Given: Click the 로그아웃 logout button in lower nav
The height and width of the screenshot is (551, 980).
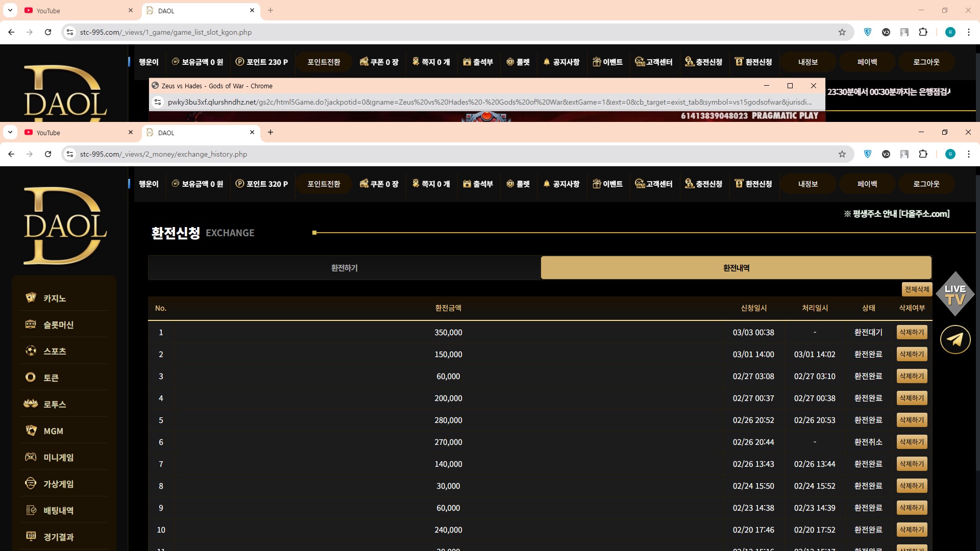Looking at the screenshot, I should pos(926,184).
